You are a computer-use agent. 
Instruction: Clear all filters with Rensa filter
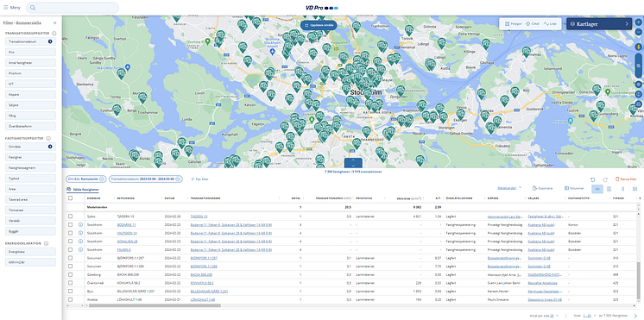(x=626, y=179)
